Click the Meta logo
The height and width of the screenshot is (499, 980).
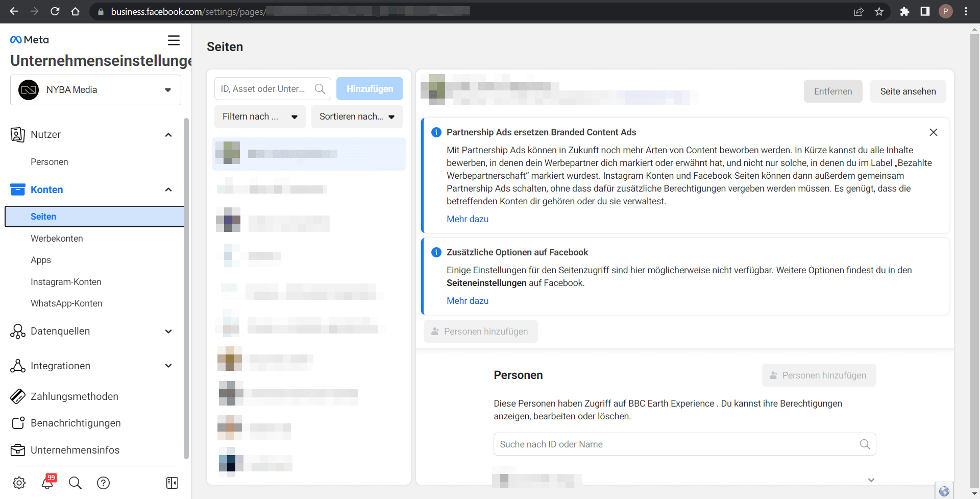click(30, 40)
